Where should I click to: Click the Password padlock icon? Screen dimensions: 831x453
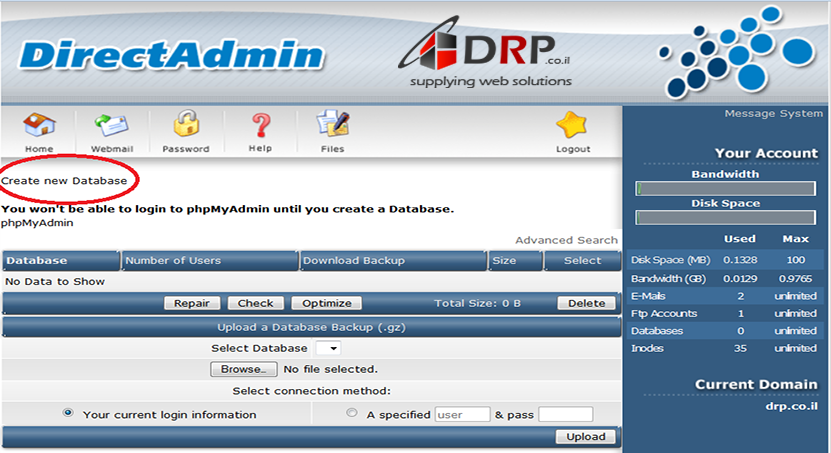pos(186,125)
